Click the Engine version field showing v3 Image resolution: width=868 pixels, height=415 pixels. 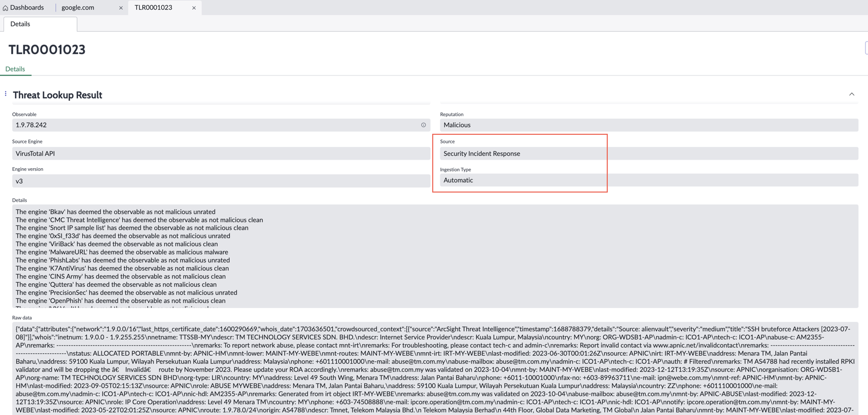[221, 181]
